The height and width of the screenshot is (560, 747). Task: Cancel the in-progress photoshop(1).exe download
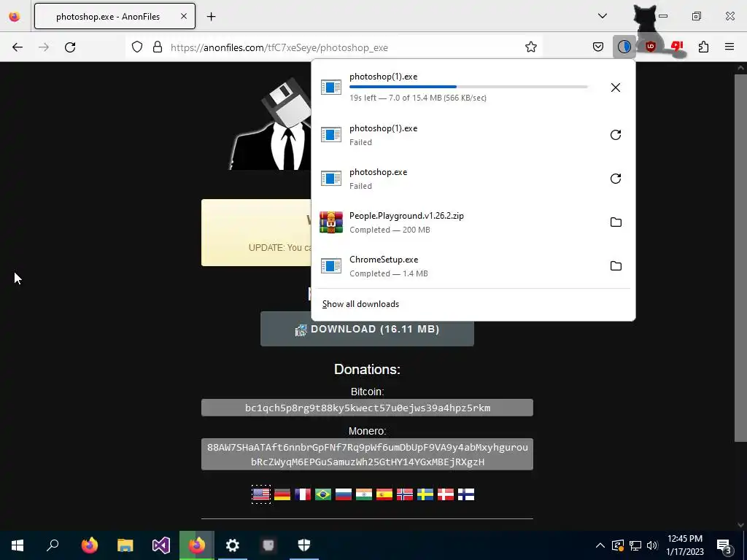616,87
